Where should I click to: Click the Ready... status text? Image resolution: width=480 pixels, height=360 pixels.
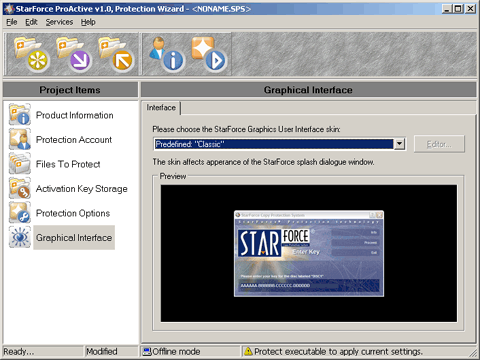pos(19,352)
